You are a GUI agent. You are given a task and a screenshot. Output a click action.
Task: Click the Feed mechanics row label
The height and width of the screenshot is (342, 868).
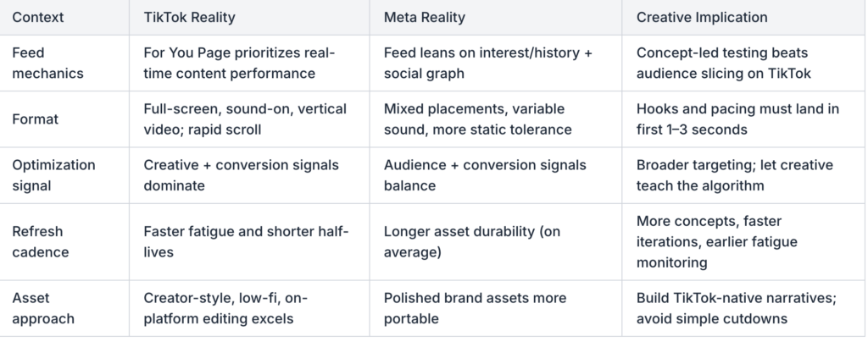click(64, 63)
